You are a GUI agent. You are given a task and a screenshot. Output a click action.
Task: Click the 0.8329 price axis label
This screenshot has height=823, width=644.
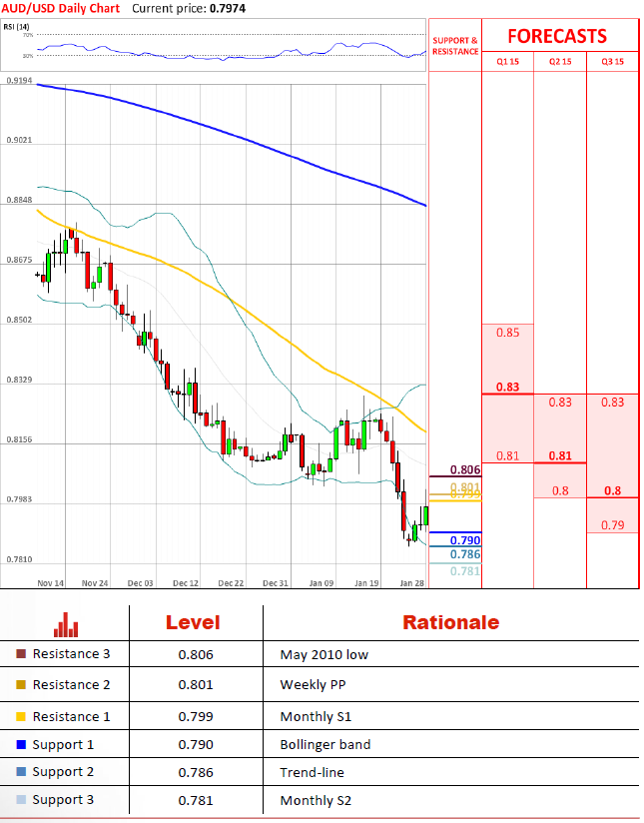click(19, 380)
